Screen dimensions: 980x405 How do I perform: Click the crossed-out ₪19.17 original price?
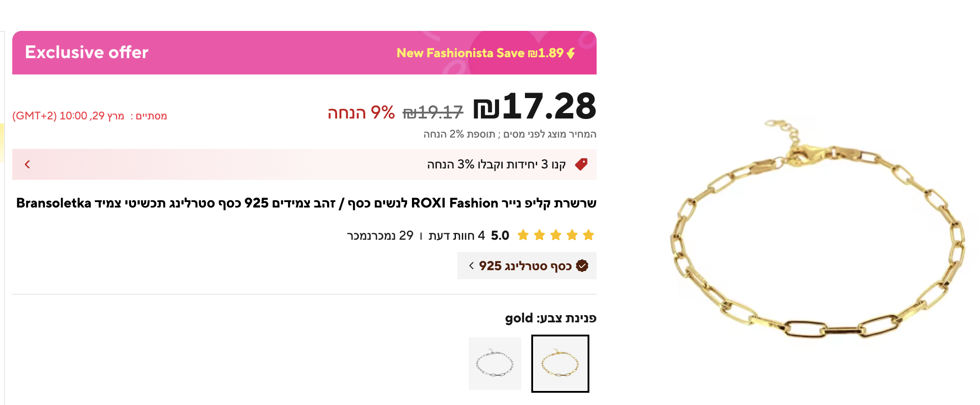433,112
